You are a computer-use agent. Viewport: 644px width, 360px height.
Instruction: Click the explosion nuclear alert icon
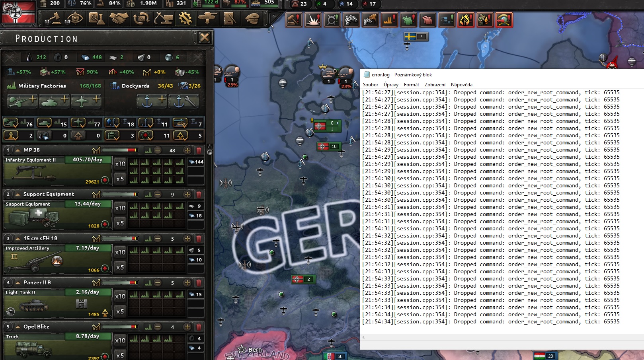coord(313,19)
